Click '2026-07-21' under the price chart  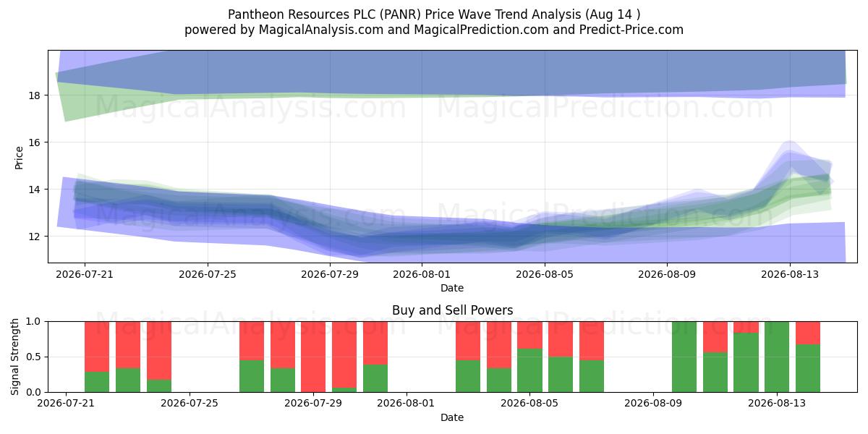point(85,275)
